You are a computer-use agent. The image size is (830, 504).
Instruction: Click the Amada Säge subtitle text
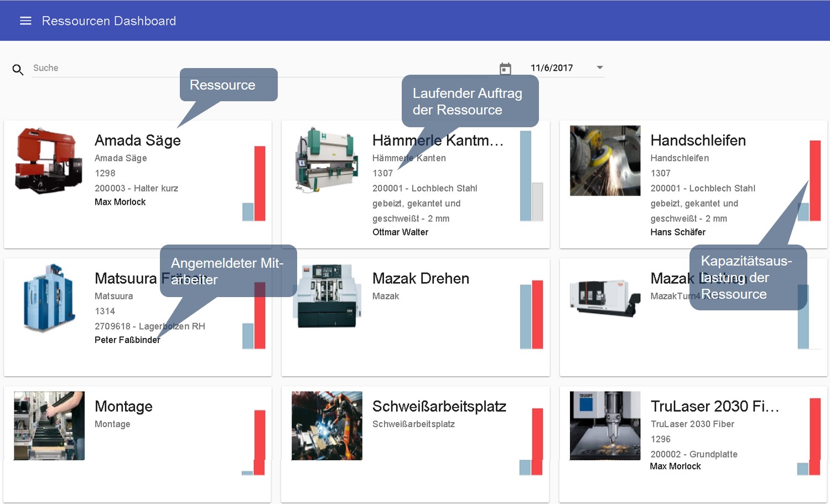tap(121, 158)
